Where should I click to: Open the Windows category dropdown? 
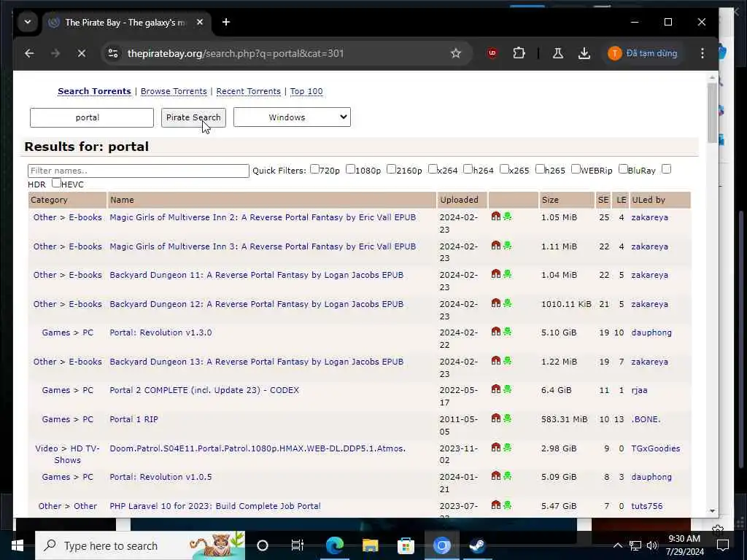[292, 117]
